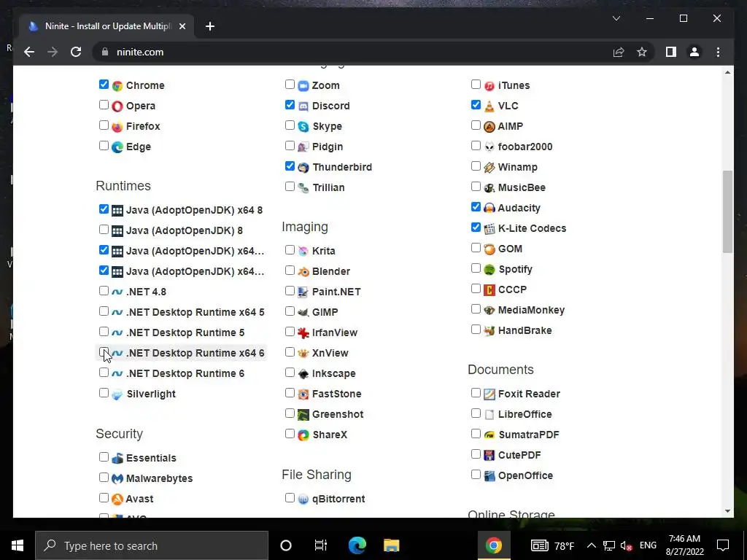This screenshot has width=747, height=560.
Task: Click the GIMP mascot icon
Action: [x=303, y=312]
